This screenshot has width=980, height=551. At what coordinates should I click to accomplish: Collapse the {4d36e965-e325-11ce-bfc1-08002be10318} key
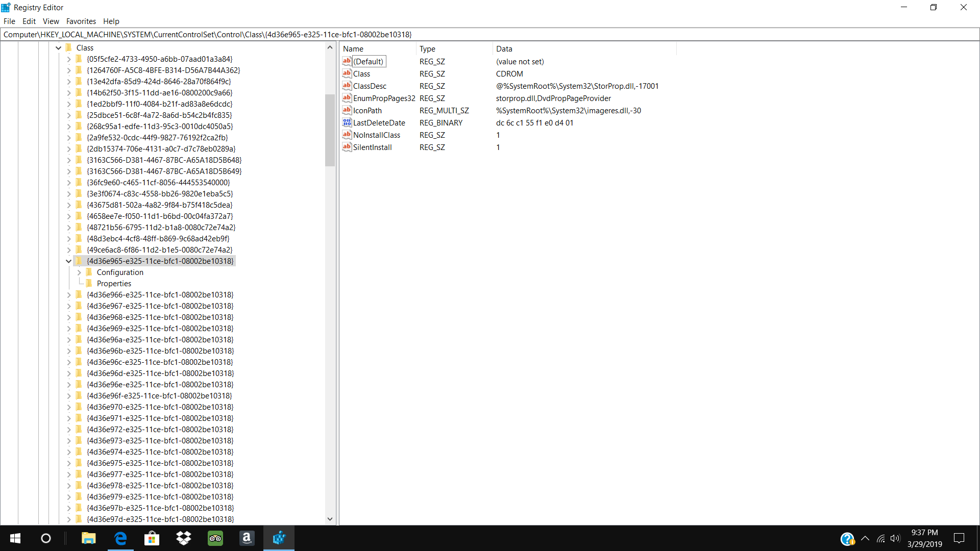(x=68, y=261)
